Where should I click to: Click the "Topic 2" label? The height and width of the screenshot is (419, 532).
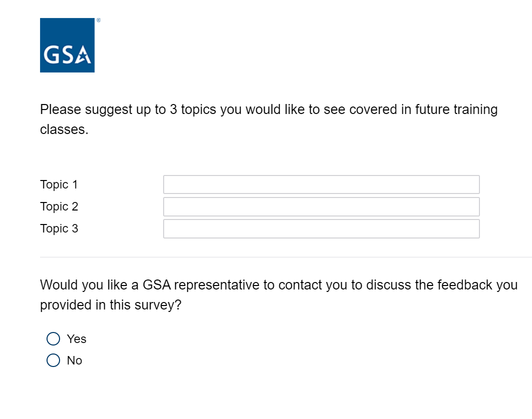pos(59,206)
